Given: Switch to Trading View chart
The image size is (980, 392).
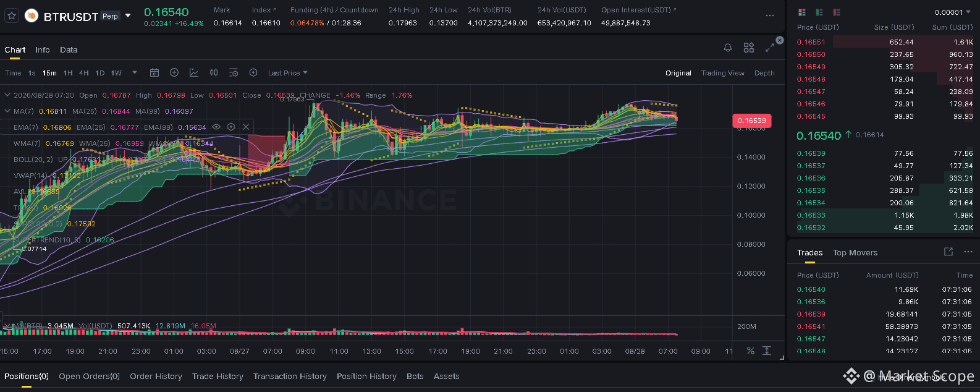Looking at the screenshot, I should click(723, 73).
